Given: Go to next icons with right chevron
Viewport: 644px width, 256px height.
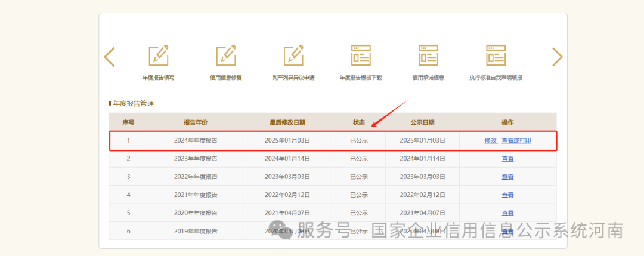Looking at the screenshot, I should [x=557, y=57].
